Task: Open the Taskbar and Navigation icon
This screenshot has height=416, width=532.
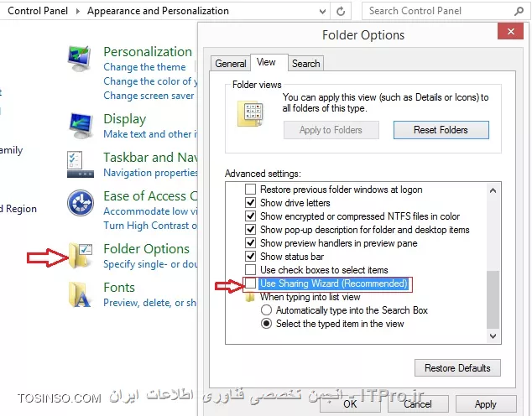Action: (81, 164)
